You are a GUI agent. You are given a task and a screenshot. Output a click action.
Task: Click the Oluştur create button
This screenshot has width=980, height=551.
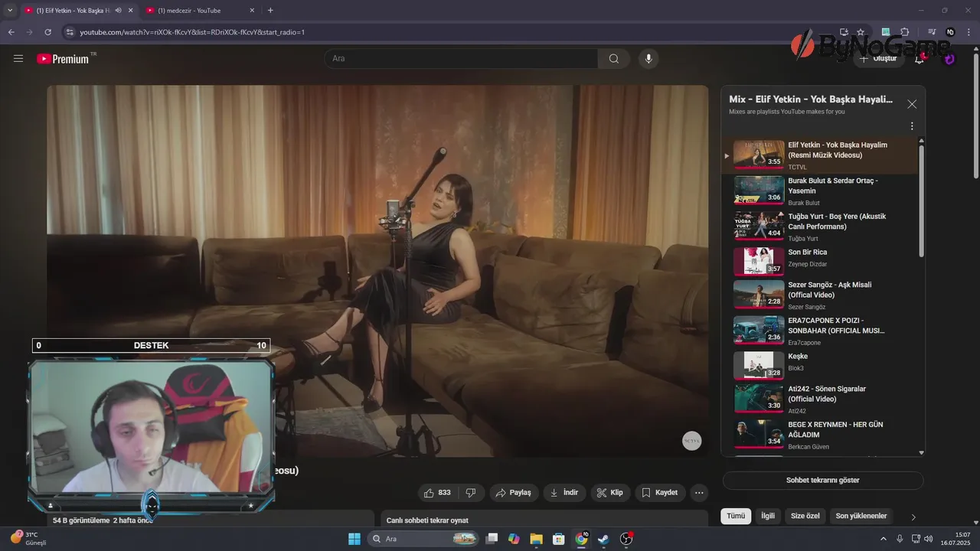pos(879,58)
